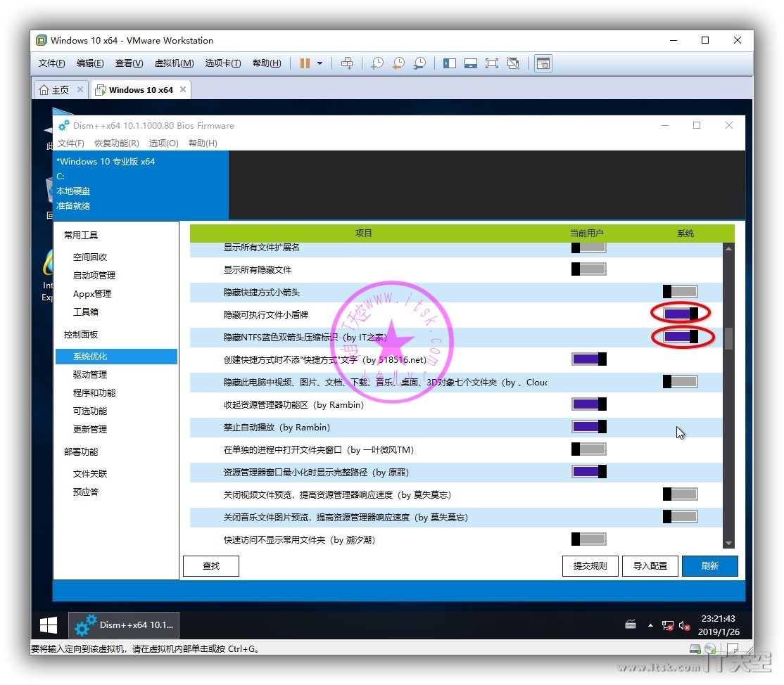
Task: Take a snapshot of the virtual machine
Action: tap(377, 63)
